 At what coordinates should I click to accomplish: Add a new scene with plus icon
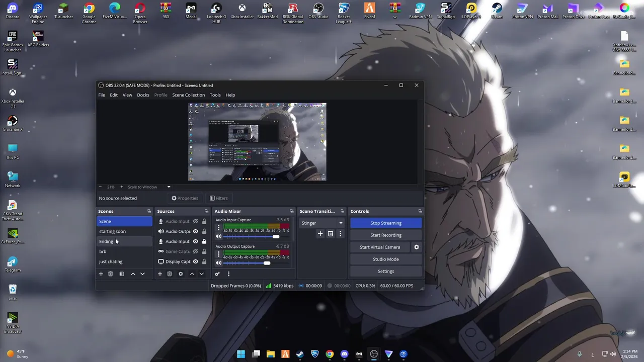[101, 274]
